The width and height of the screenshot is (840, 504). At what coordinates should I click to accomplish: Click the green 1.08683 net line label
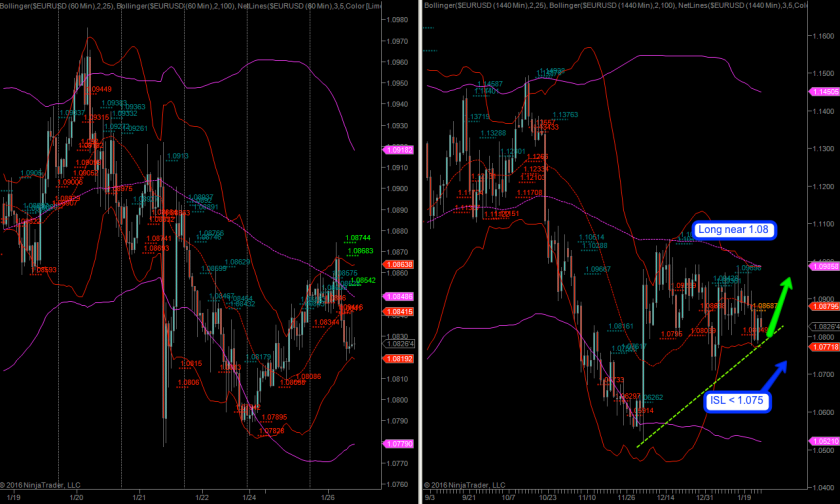361,251
